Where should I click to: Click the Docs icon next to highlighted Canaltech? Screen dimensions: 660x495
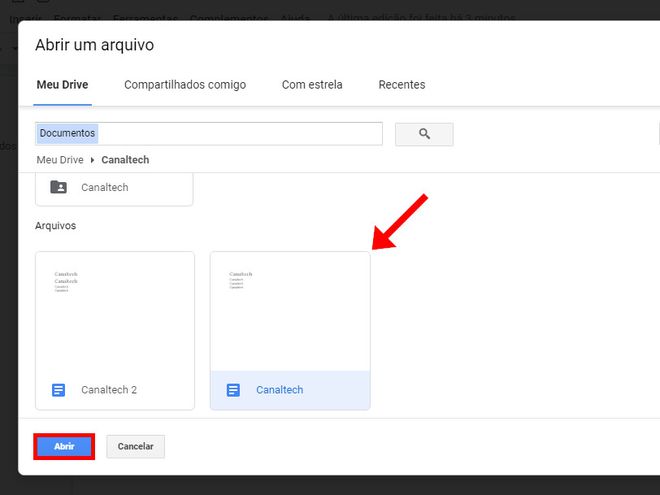coord(233,390)
